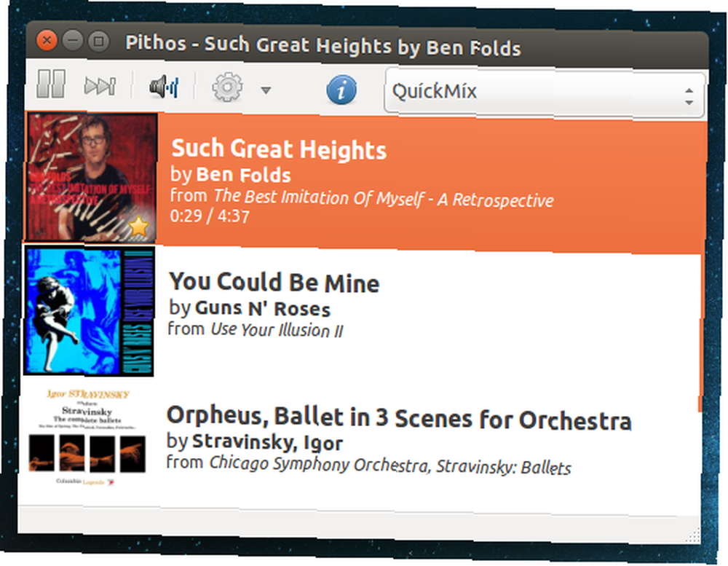Click the Ben Folds album cover thumbnail
This screenshot has width=728, height=566.
click(x=91, y=177)
